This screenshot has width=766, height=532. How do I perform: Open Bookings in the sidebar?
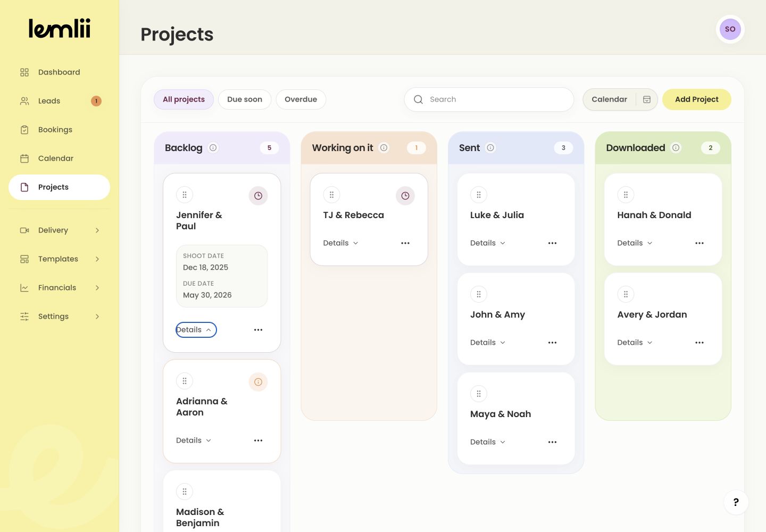click(x=60, y=130)
